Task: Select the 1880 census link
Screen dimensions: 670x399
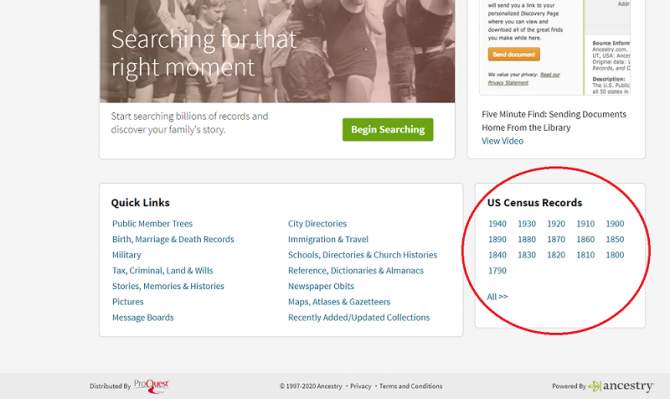Action: (x=527, y=239)
